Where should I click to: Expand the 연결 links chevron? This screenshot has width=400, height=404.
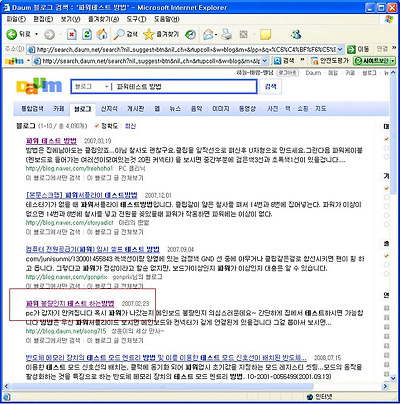point(394,49)
